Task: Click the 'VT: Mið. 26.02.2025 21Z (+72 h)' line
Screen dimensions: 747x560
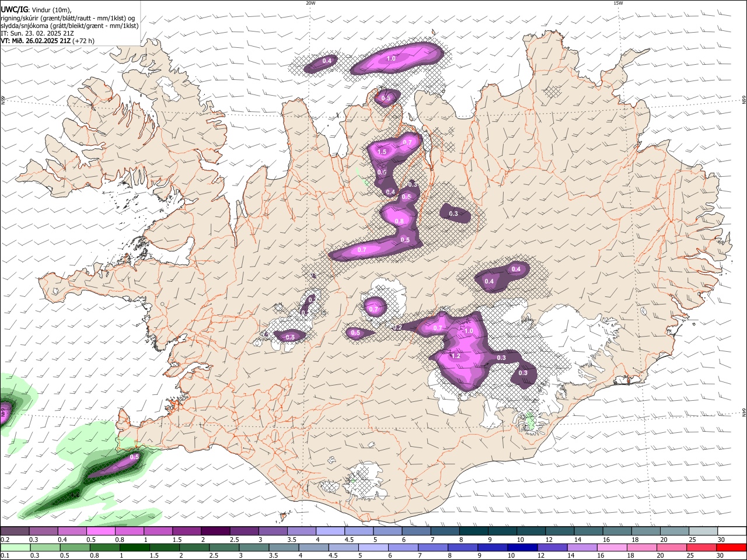Action: (x=47, y=41)
